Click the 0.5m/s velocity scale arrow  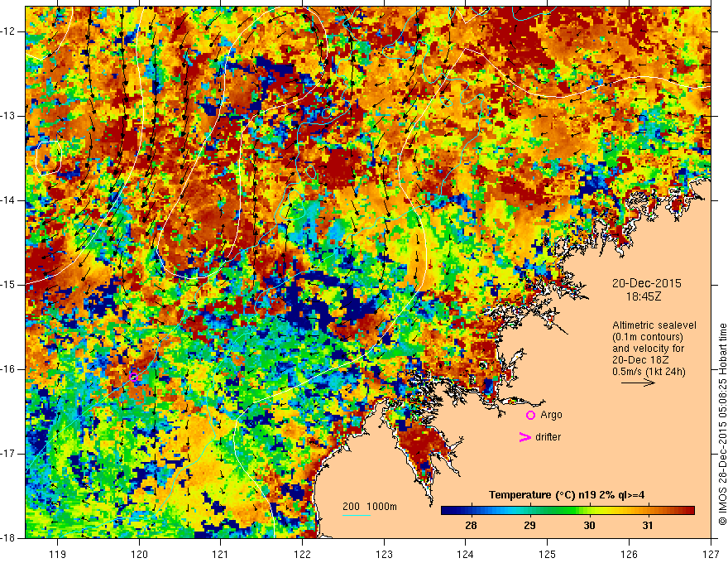[x=638, y=383]
